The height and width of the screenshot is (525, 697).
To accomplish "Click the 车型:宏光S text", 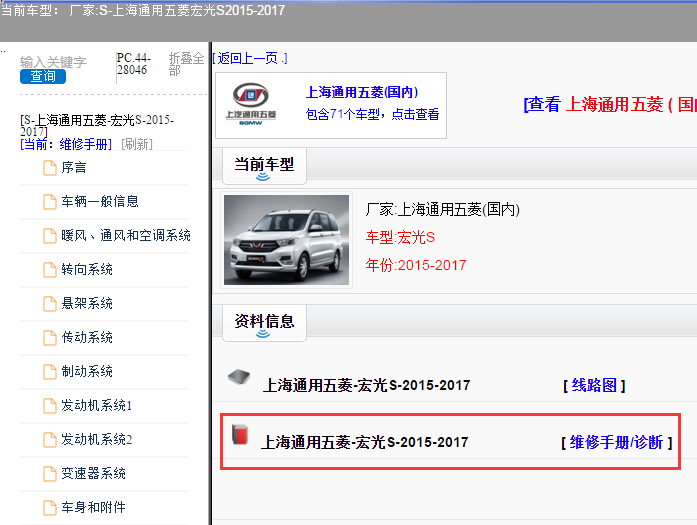I will click(400, 237).
